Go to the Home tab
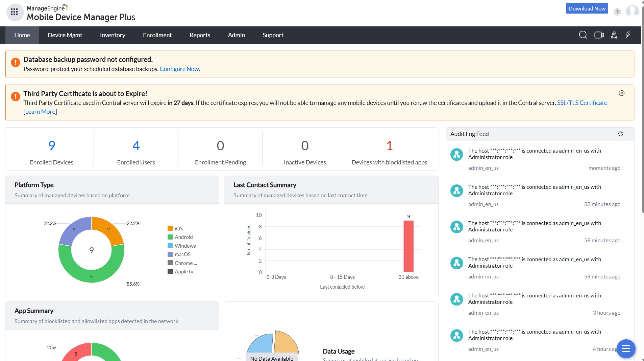 coord(22,35)
